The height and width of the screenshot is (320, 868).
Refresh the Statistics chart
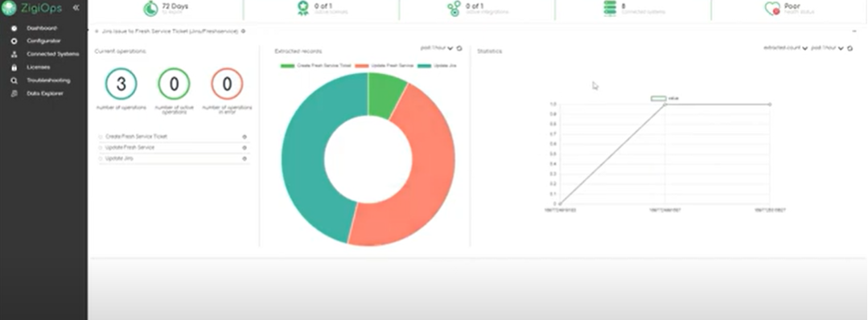pyautogui.click(x=850, y=48)
